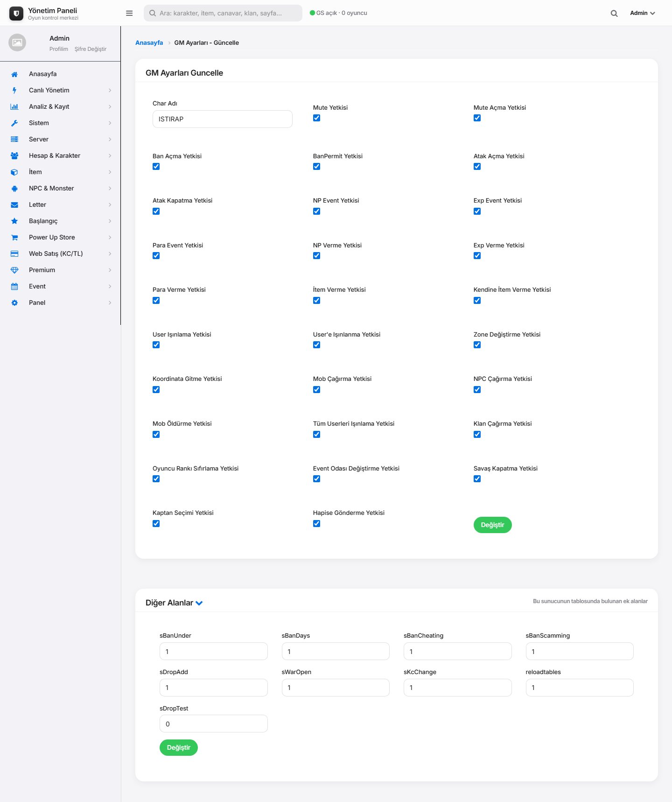Click the Hesap & Karakter users icon
This screenshot has width=672, height=802.
pyautogui.click(x=14, y=156)
